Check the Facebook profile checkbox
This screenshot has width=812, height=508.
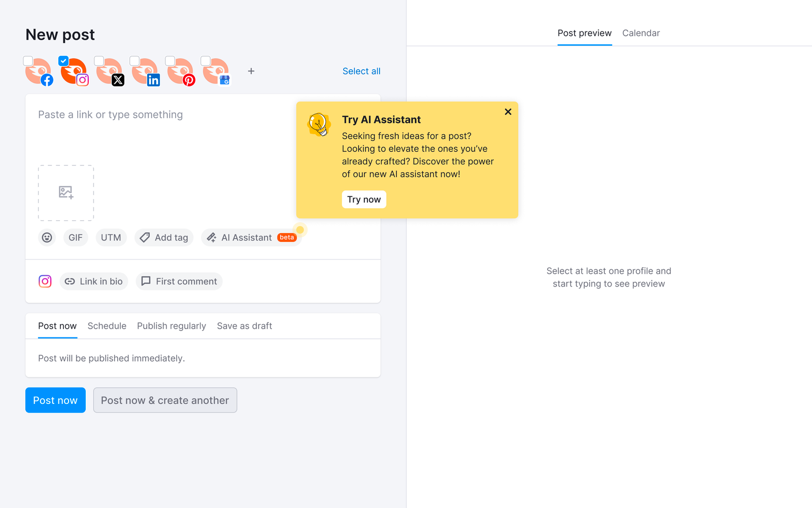28,61
